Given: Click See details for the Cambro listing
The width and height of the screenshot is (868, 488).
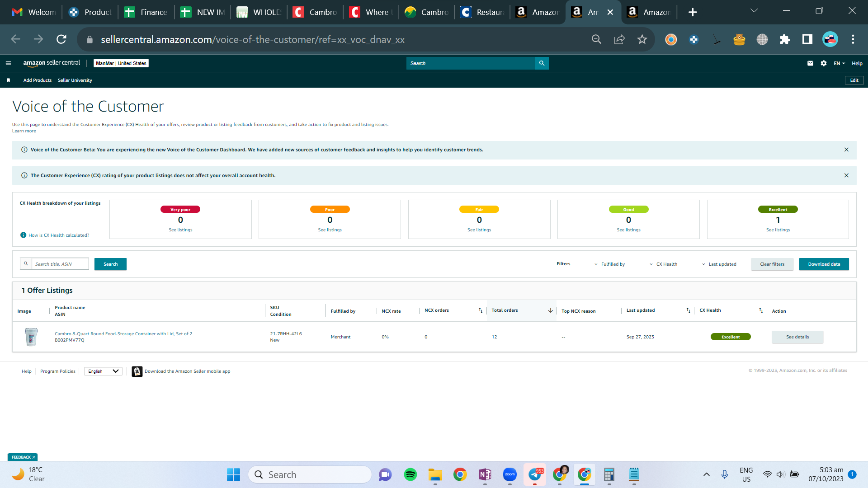Looking at the screenshot, I should pos(797,337).
